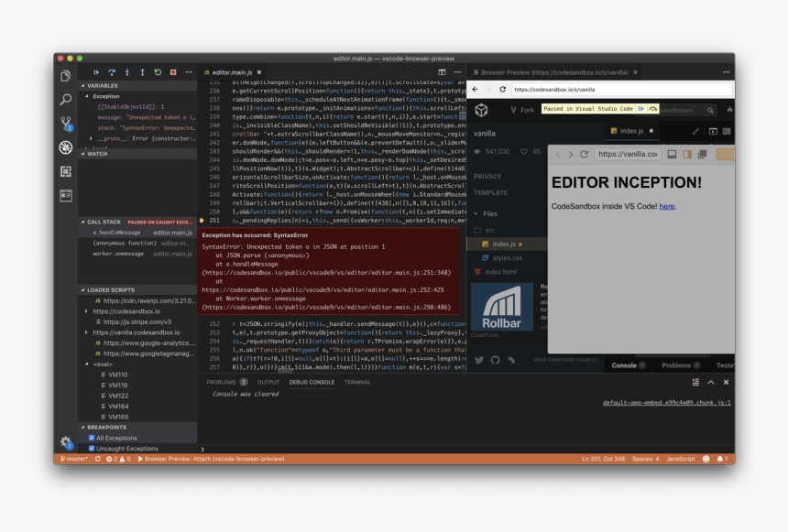The height and width of the screenshot is (532, 788).
Task: Click the feedback smiley in status bar
Action: tap(706, 459)
